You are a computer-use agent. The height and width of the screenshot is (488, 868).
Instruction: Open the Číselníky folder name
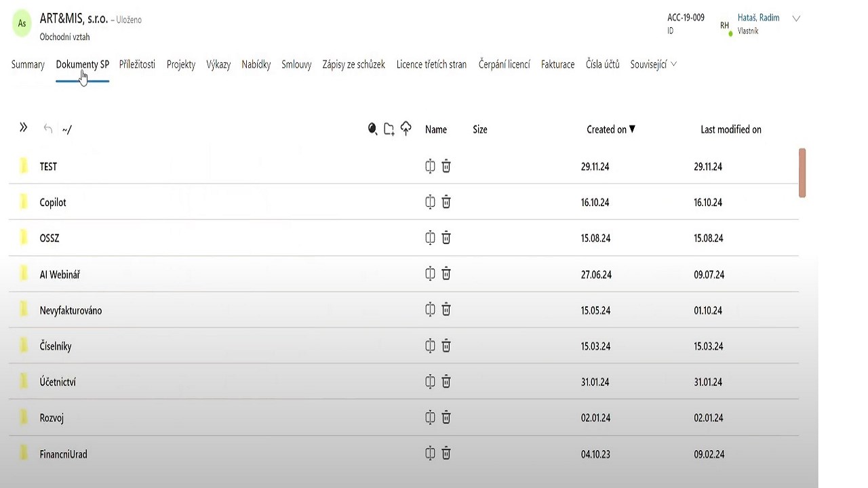coord(56,346)
